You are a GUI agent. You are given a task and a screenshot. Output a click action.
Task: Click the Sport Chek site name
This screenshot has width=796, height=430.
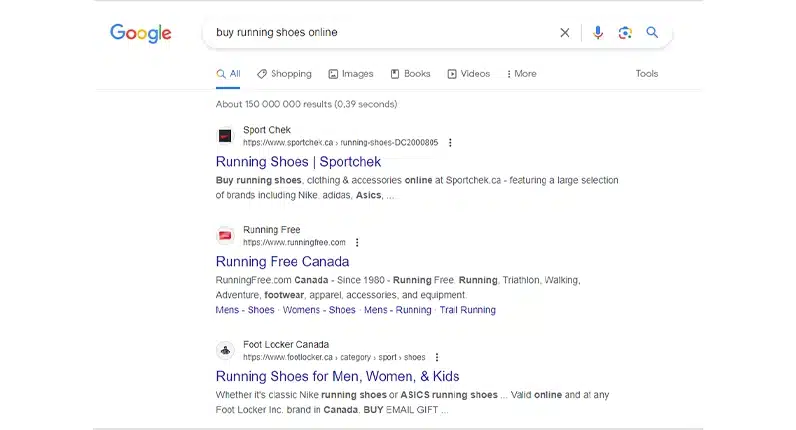(x=267, y=130)
